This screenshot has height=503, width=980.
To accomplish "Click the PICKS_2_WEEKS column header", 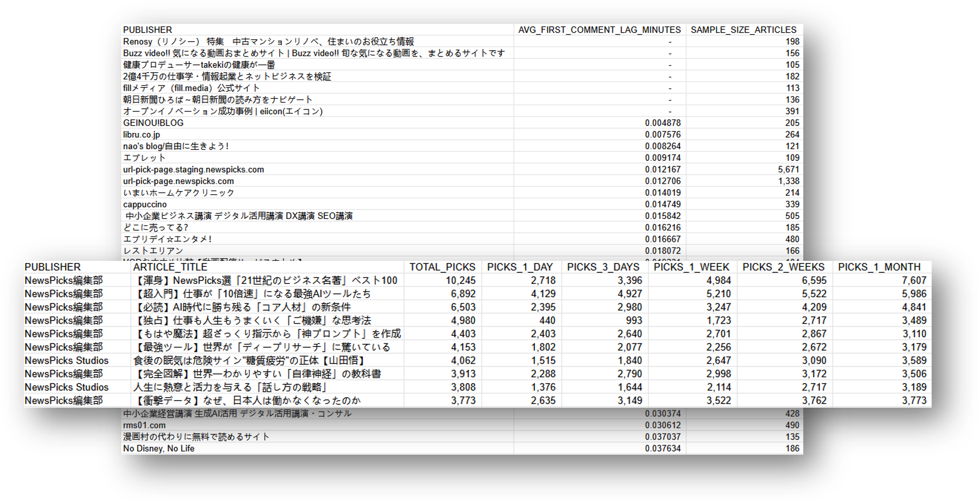I will pos(783,267).
